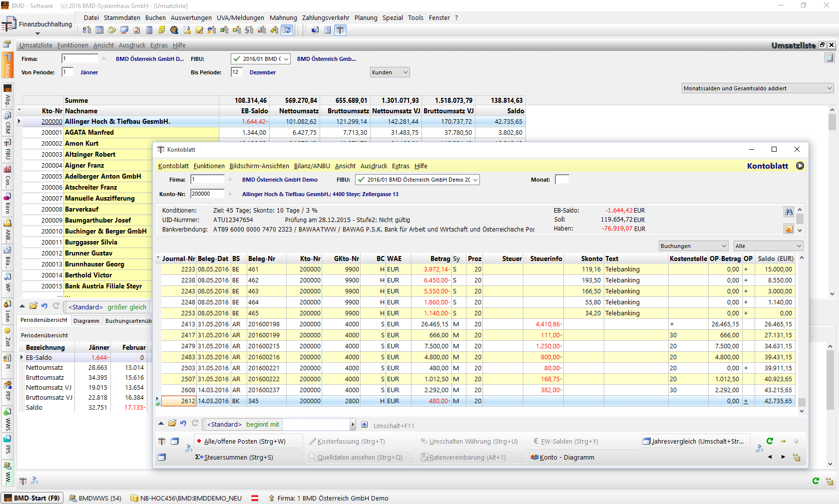Click the undo arrow in Umsatzliste filter bar
The width and height of the screenshot is (839, 504).
click(x=44, y=306)
